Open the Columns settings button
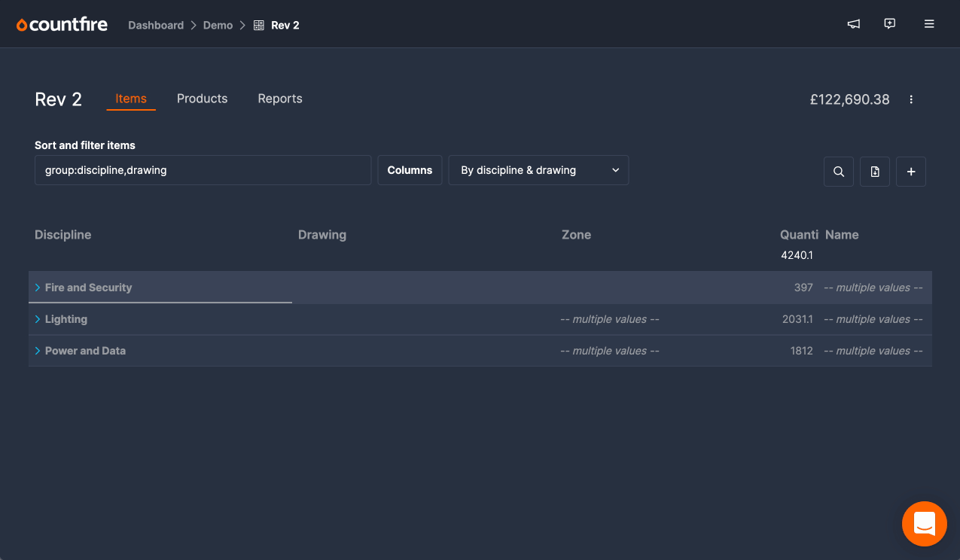Screen dimensions: 960x560 pyautogui.click(x=410, y=169)
